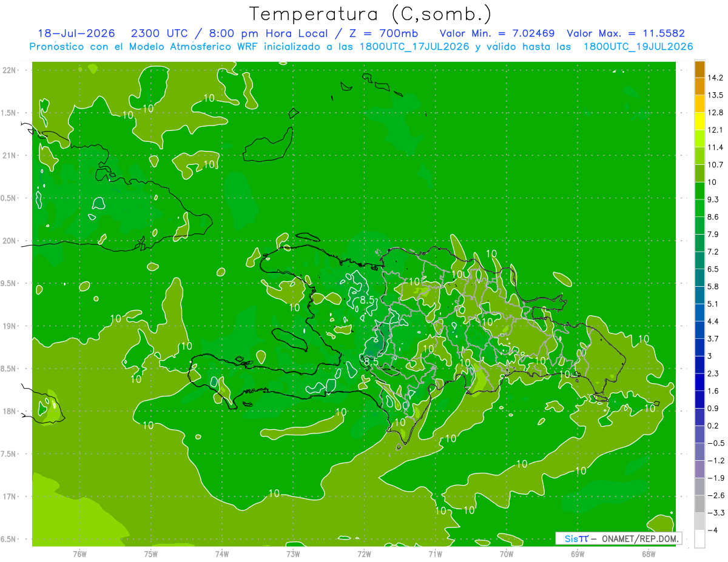This screenshot has width=728, height=562.
Task: Click the "73W" longitude axis label
Action: (x=293, y=554)
